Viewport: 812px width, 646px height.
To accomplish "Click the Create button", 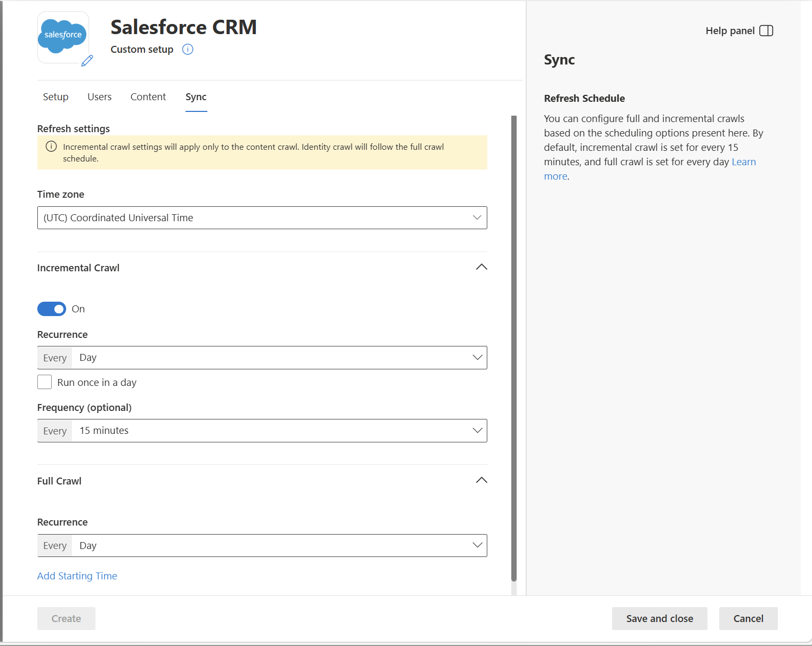I will pyautogui.click(x=66, y=619).
